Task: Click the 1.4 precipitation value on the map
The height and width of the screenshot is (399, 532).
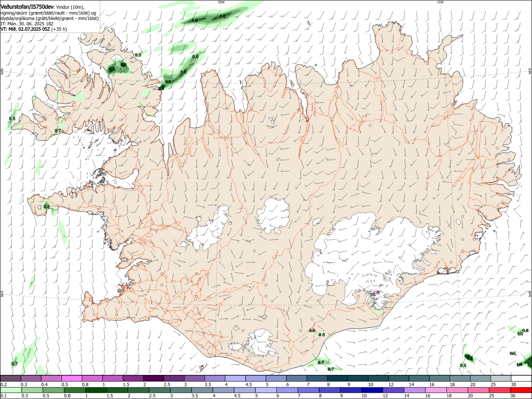Action: coord(519,365)
